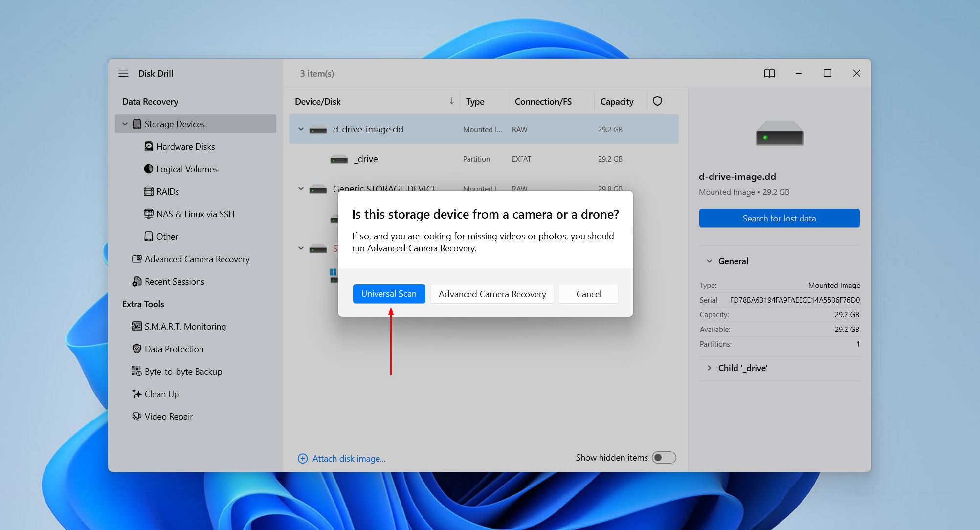Open the hamburger menu beside Disk Drill
The image size is (980, 530).
click(x=123, y=73)
